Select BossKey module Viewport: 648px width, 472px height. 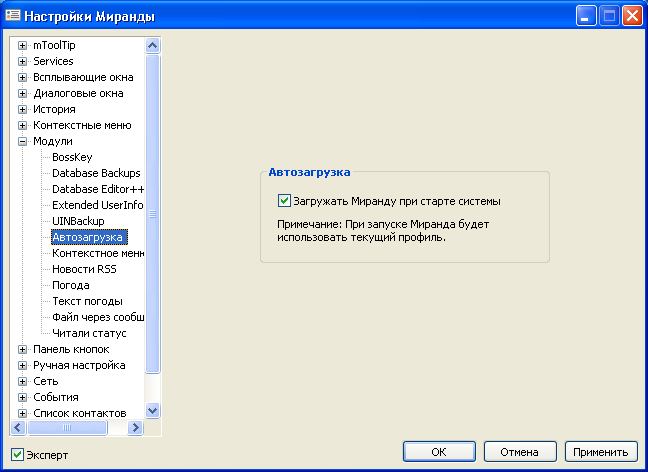(x=72, y=157)
